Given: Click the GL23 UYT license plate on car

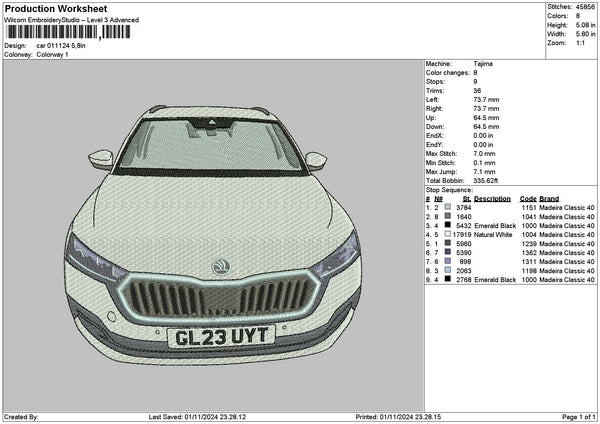Looking at the screenshot, I should (221, 337).
